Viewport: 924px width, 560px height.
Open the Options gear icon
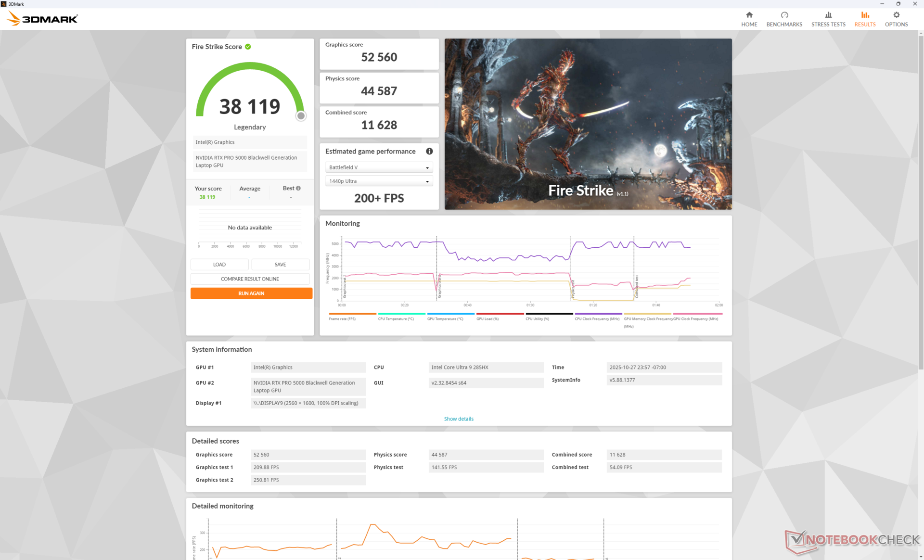pos(896,15)
